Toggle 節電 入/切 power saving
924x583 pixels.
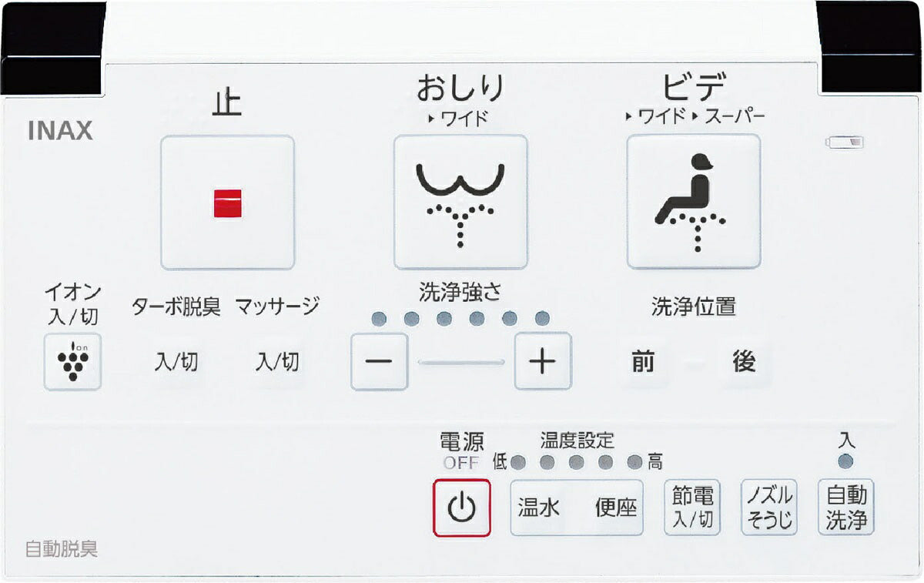tap(693, 508)
